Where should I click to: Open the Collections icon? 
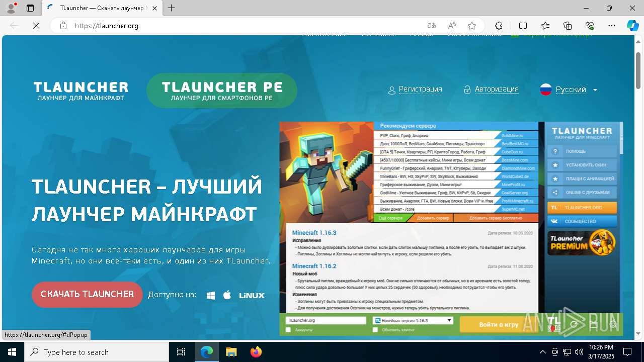click(568, 26)
